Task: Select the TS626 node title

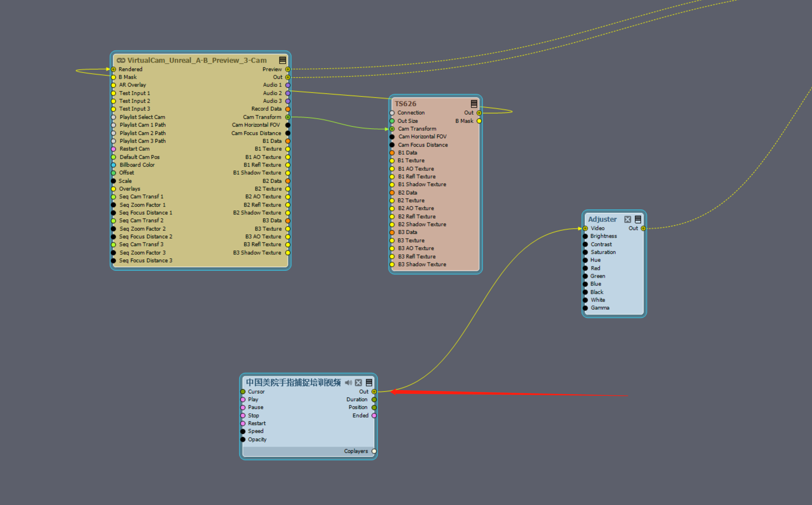Action: point(406,104)
